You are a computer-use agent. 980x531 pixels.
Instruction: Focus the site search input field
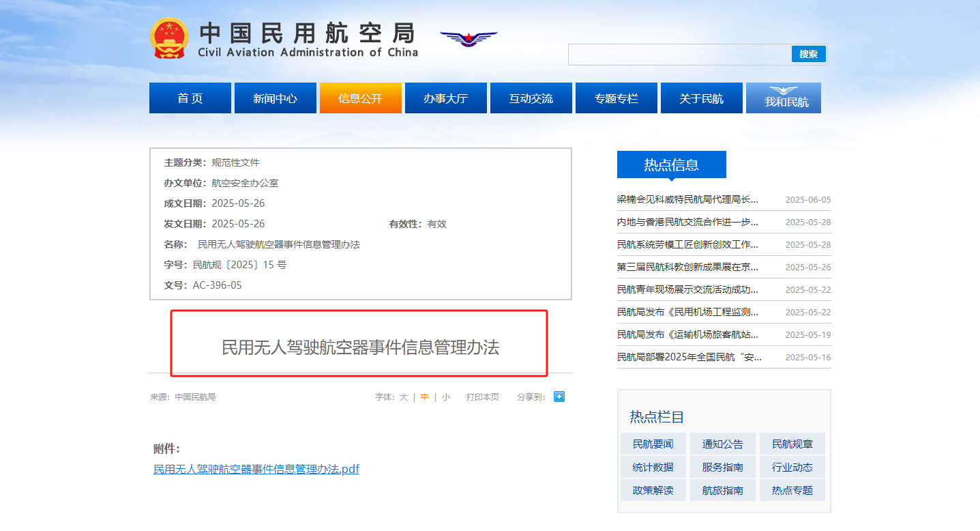pyautogui.click(x=680, y=55)
